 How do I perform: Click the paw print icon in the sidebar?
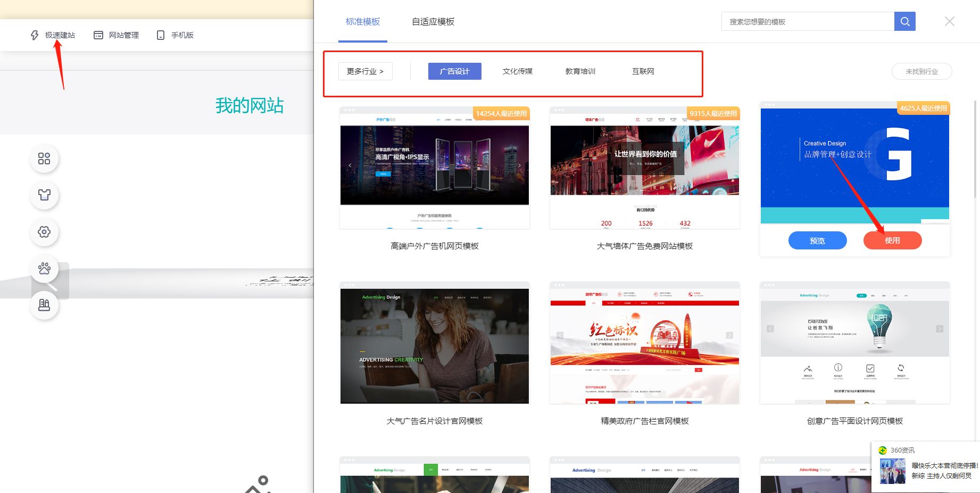44,269
